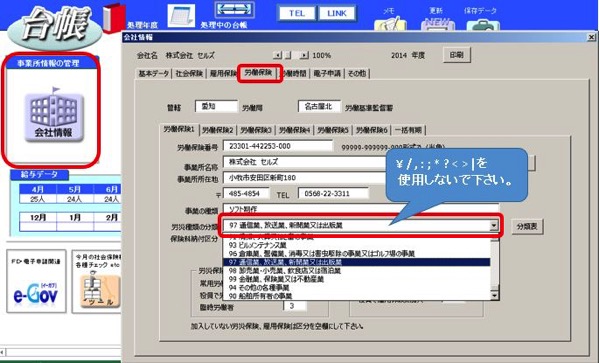599x363 pixels.
Task: Click the 更新 NEW icon
Action: pos(438,24)
